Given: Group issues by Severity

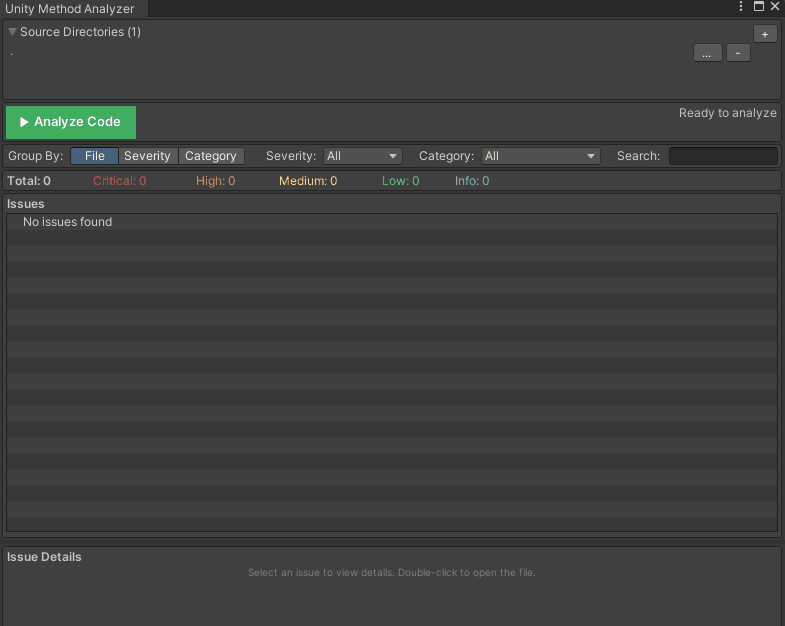Looking at the screenshot, I should pos(147,156).
